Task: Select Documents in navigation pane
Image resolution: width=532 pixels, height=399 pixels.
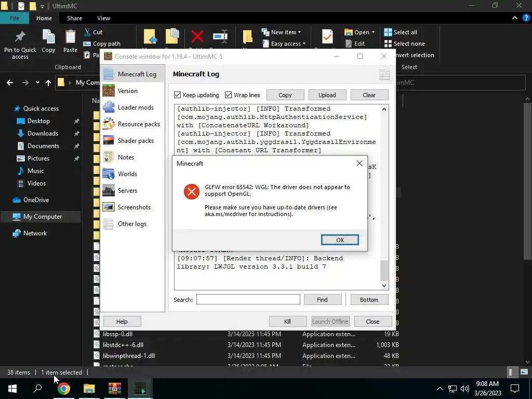Action: (x=43, y=146)
